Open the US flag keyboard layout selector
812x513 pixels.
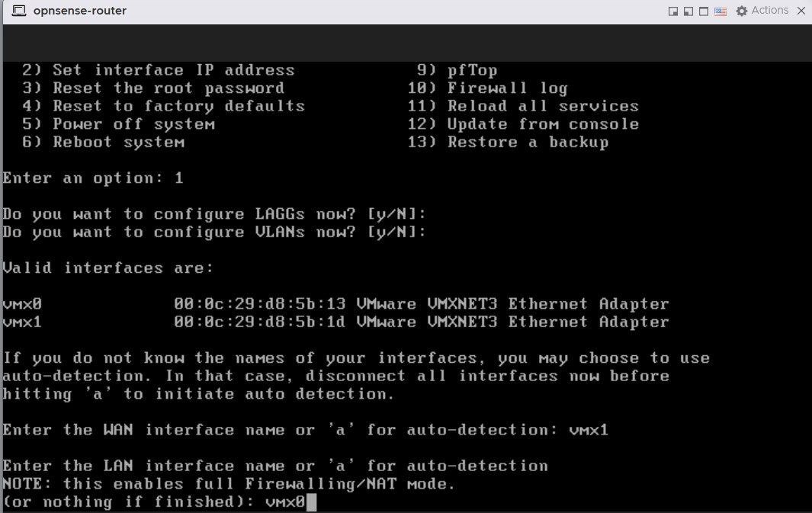tap(721, 11)
